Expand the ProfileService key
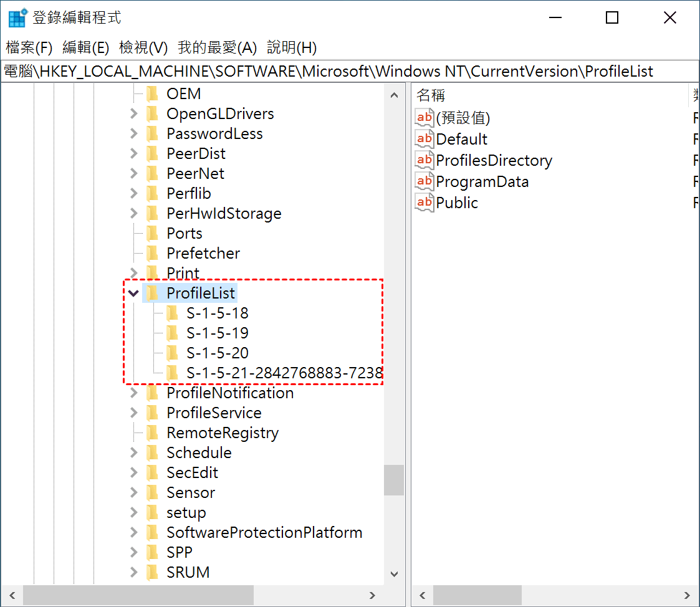 pos(133,413)
